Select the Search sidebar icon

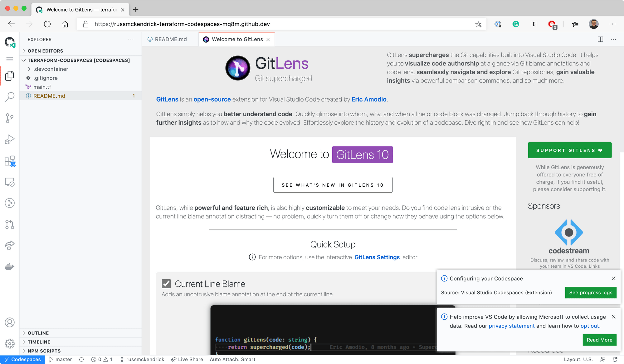point(10,96)
